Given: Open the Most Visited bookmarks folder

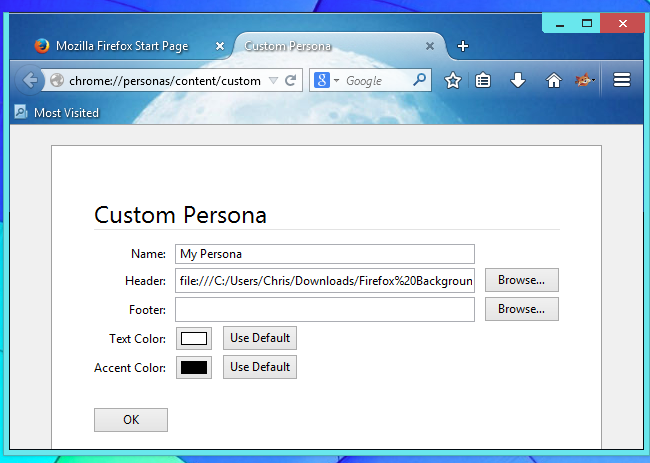Looking at the screenshot, I should pyautogui.click(x=57, y=112).
